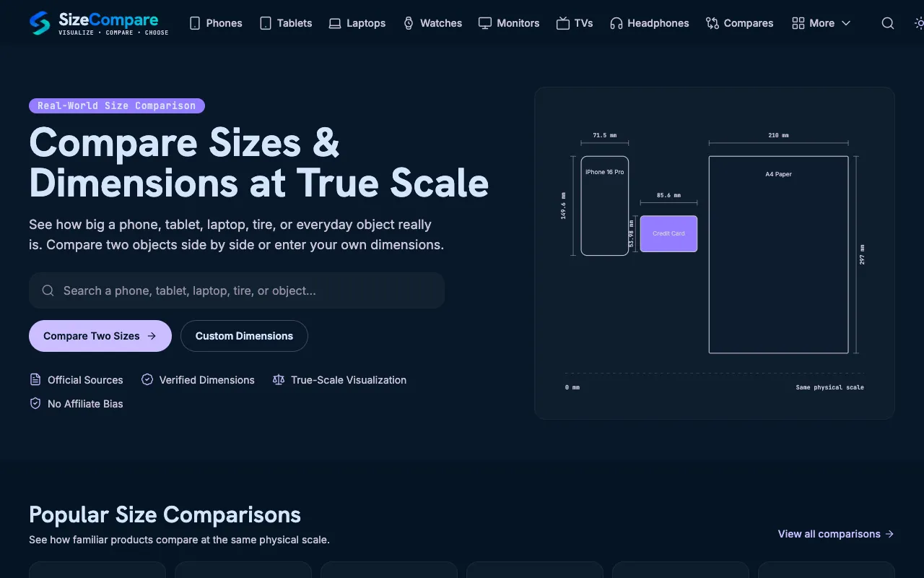Click the Official Sources document icon
This screenshot has height=578, width=924.
point(35,379)
